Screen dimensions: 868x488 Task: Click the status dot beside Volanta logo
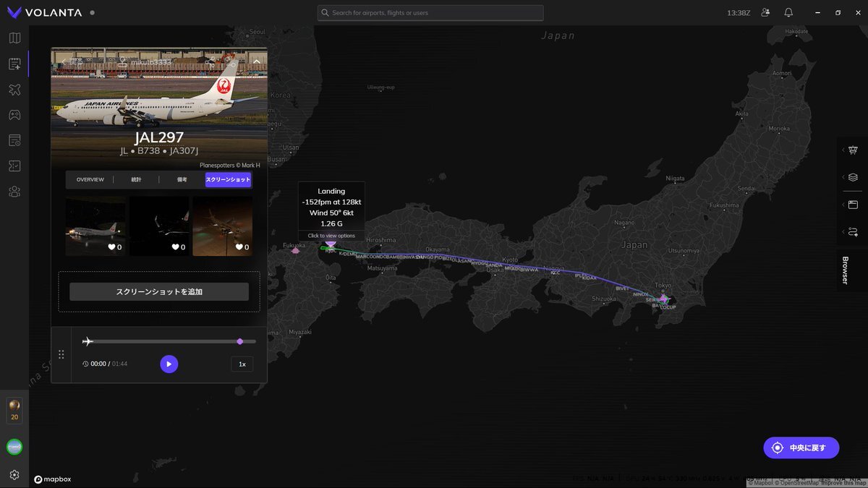[x=92, y=13]
